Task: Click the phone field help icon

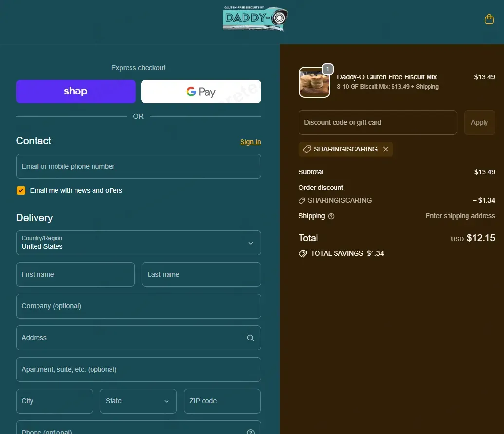Action: pos(251,432)
